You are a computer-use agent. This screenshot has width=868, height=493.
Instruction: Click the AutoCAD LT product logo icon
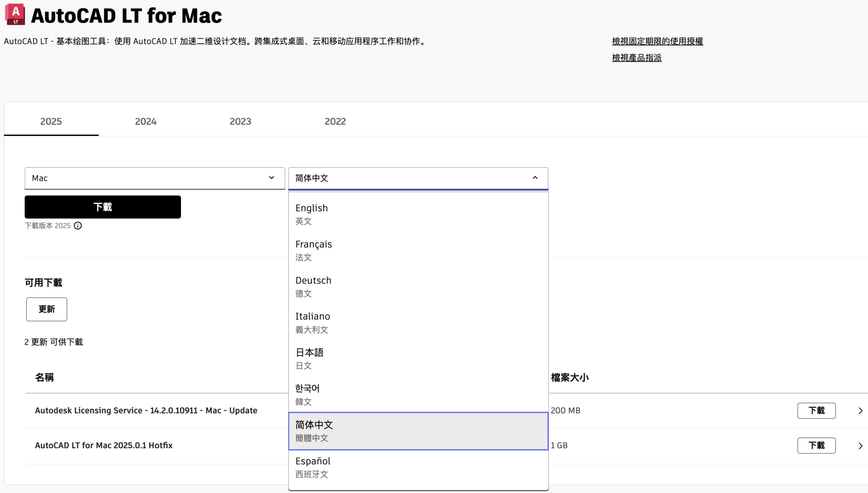[15, 15]
